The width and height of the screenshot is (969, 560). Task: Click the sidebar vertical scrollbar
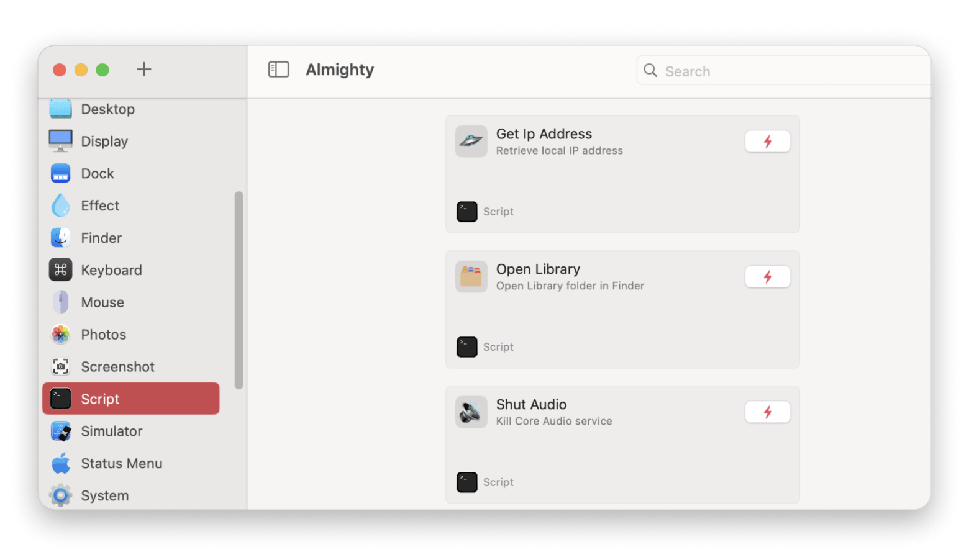point(239,290)
